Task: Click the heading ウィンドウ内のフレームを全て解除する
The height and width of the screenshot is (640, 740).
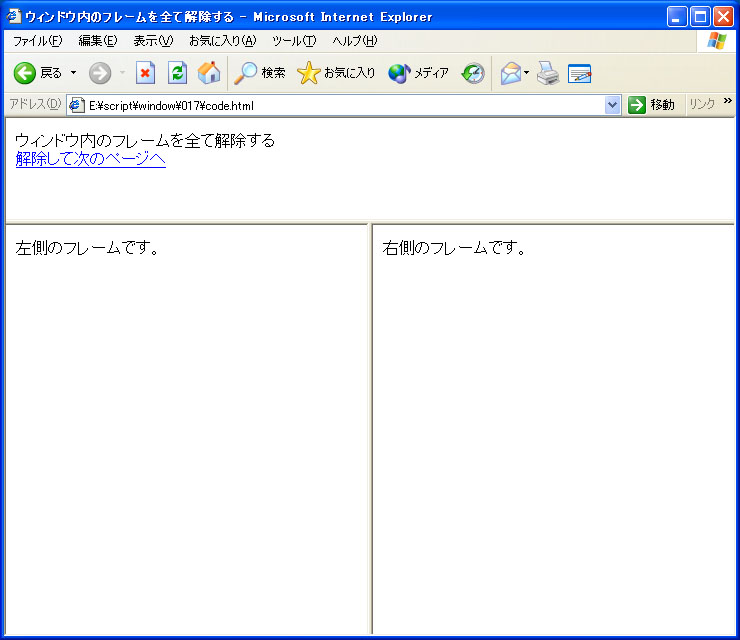Action: tap(145, 141)
